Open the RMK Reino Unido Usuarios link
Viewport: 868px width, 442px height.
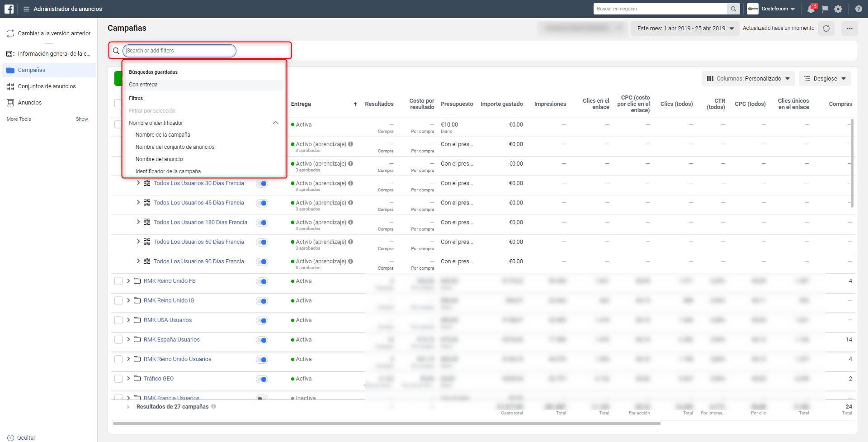[x=177, y=359]
